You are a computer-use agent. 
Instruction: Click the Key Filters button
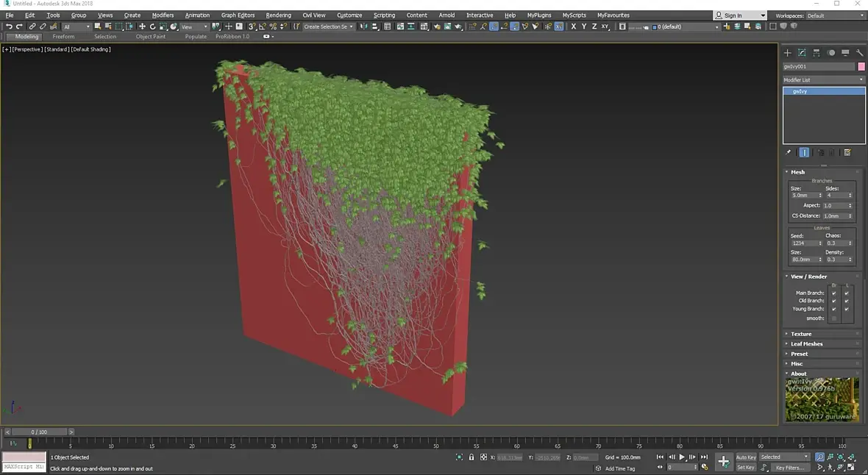[x=789, y=467]
